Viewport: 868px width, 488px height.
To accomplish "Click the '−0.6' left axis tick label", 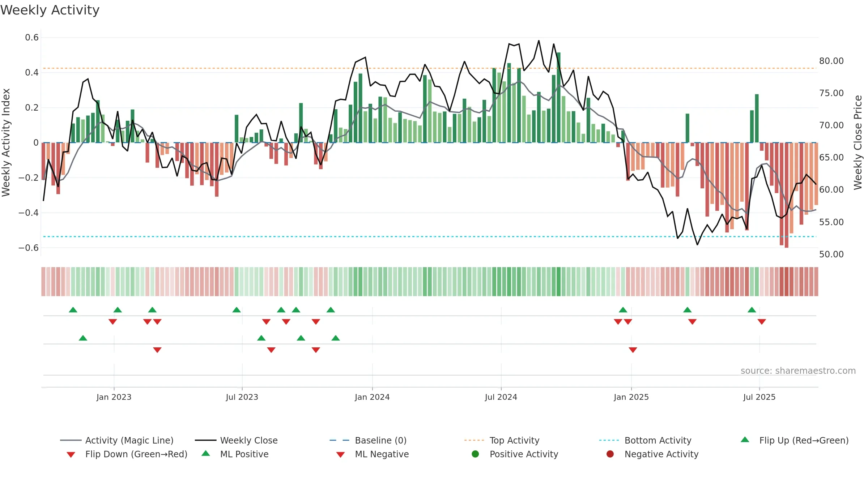I will (29, 248).
